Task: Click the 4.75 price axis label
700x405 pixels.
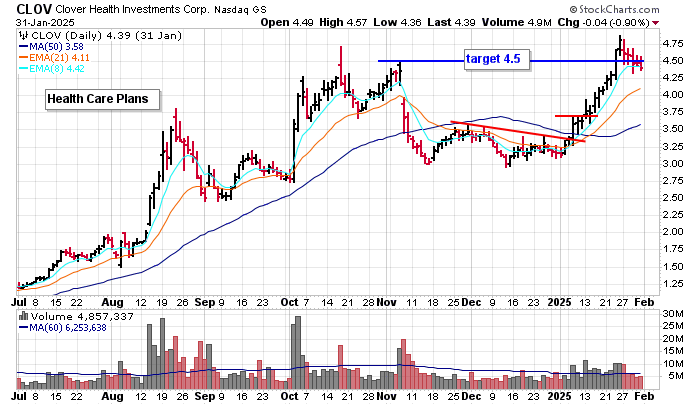Action: click(673, 44)
